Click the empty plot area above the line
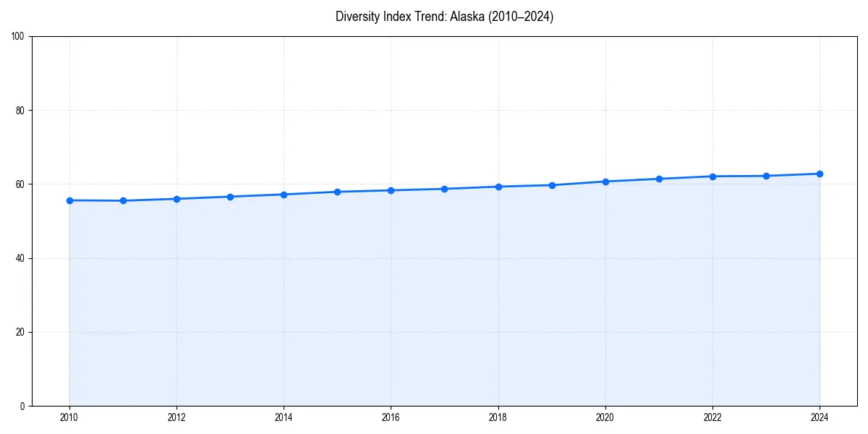The image size is (868, 434). [x=434, y=101]
